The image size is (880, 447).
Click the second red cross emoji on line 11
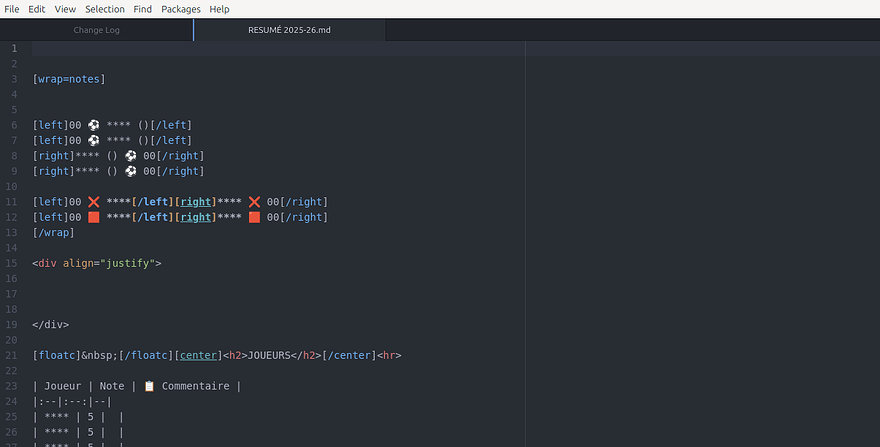[254, 202]
